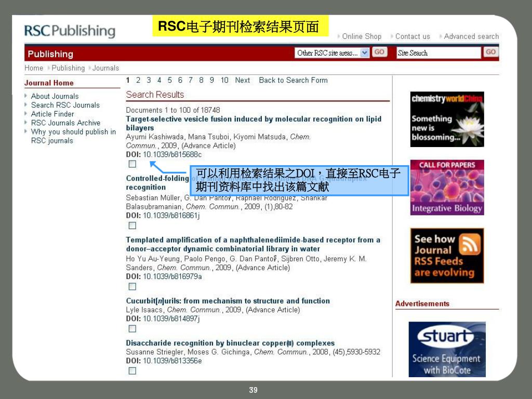Click DOI 10.1039/b814897j text
Image resolution: width=532 pixels, height=399 pixels.
point(163,319)
